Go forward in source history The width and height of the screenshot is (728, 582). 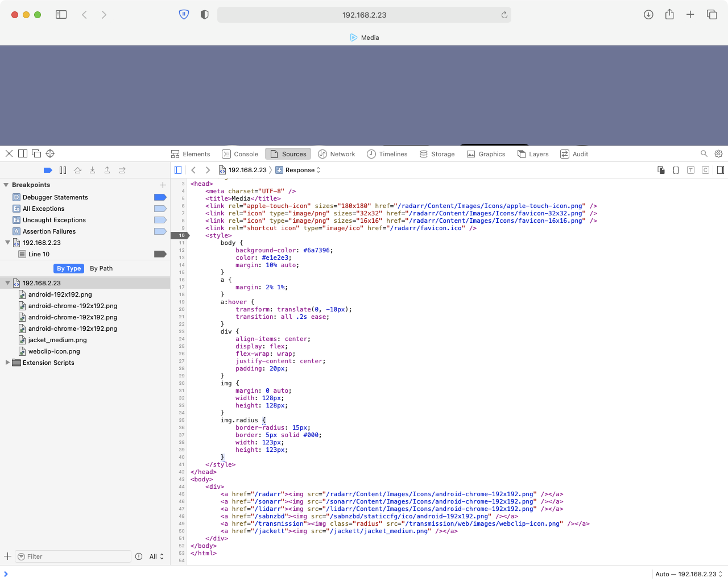point(208,170)
